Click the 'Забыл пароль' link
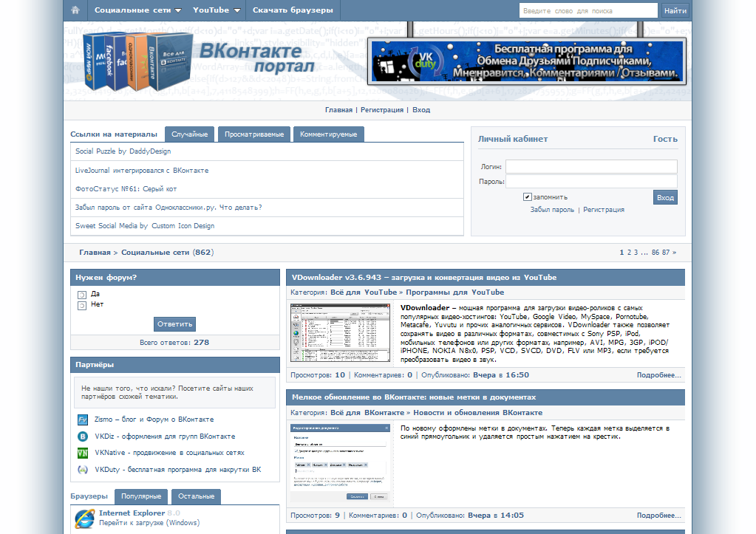 point(552,210)
